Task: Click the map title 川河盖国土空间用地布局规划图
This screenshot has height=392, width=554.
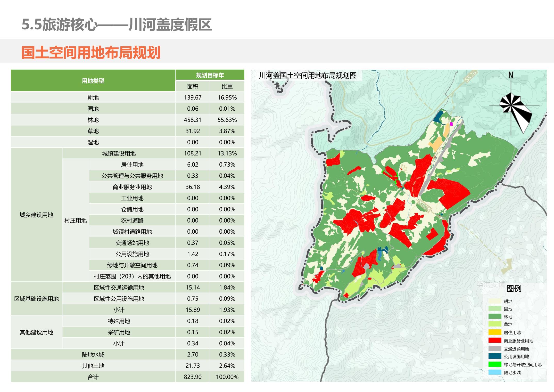Action: click(308, 76)
